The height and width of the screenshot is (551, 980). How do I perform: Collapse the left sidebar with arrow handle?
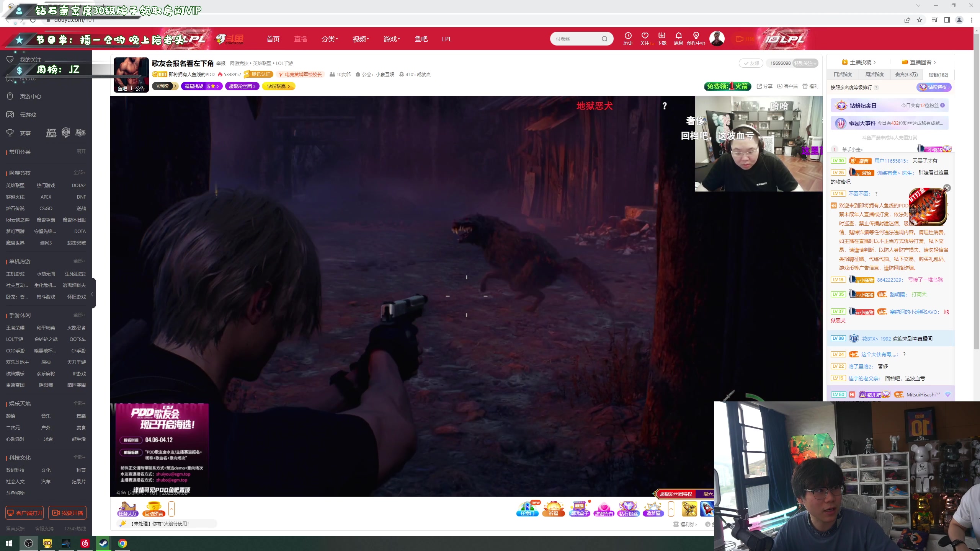92,294
